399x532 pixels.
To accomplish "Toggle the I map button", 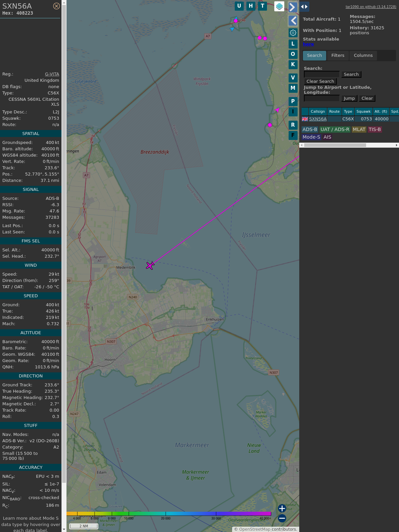I will point(293,112).
